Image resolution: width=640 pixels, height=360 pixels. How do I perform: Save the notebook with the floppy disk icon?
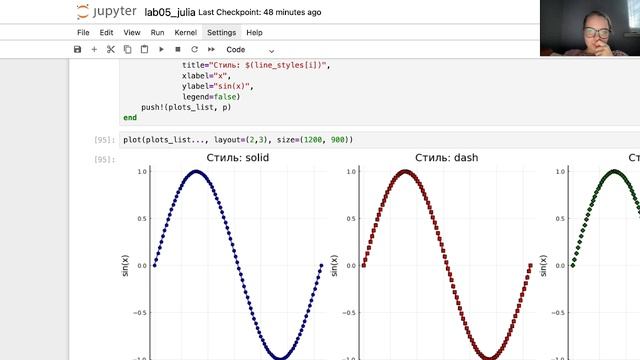coord(78,49)
